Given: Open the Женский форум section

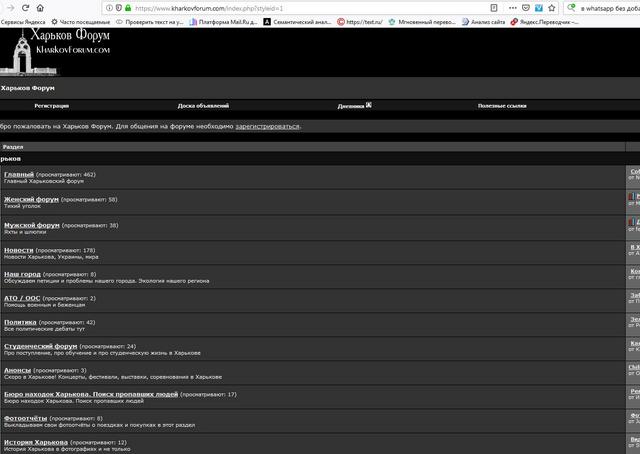Looking at the screenshot, I should click(31, 199).
